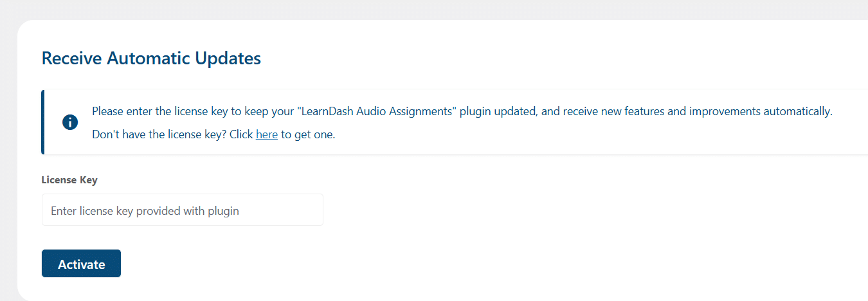Viewport: 868px width, 301px height.
Task: Click the Activate button
Action: coord(81,264)
